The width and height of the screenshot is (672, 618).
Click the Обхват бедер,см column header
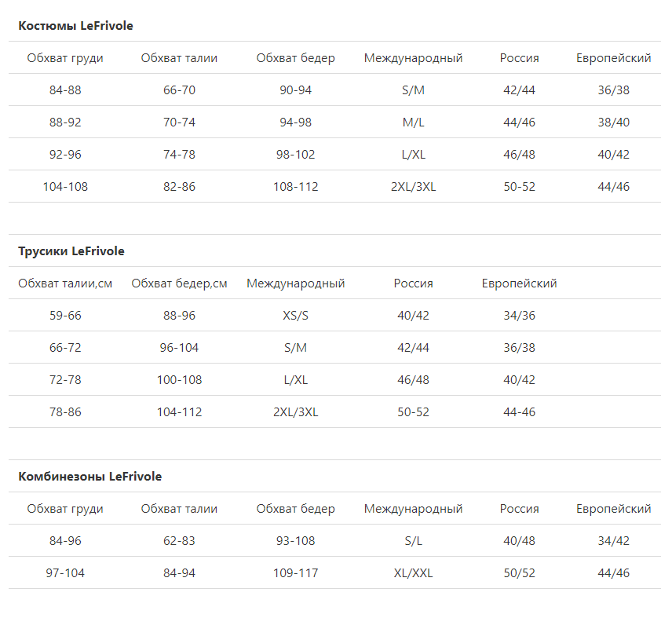pos(179,283)
